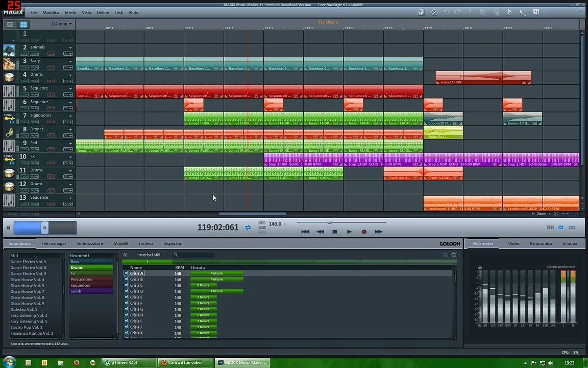Click the red record button
Viewport: 588px width, 368px height.
[364, 232]
